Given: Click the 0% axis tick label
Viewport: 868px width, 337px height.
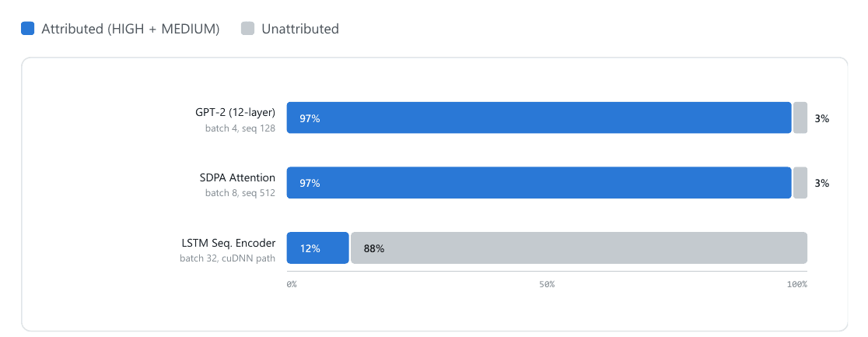Looking at the screenshot, I should tap(292, 284).
